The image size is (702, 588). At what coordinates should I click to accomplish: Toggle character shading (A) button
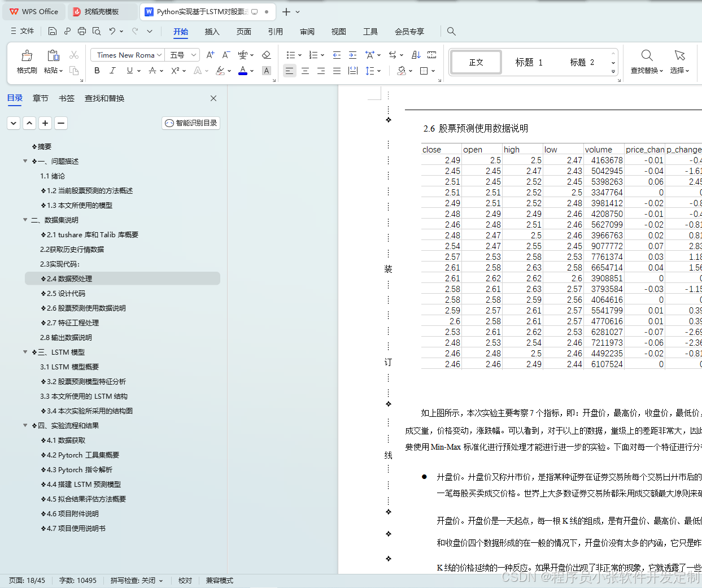[267, 71]
